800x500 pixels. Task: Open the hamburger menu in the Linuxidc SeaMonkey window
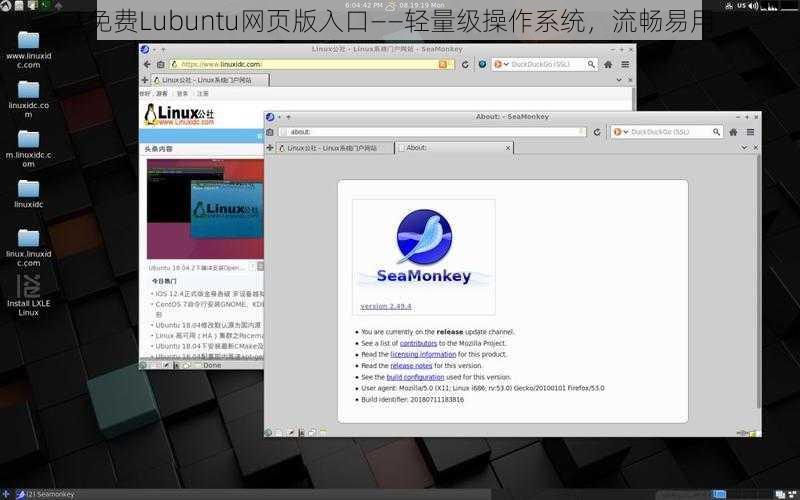pos(626,64)
